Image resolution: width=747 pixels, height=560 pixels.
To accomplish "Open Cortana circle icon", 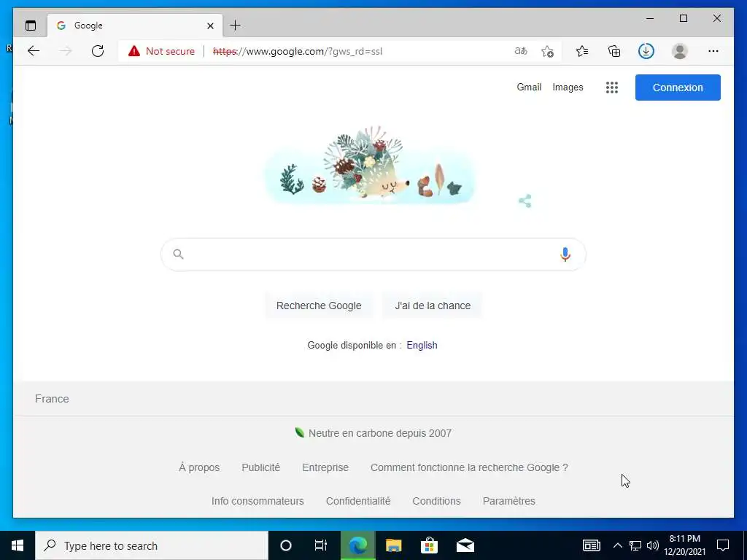I will point(285,545).
